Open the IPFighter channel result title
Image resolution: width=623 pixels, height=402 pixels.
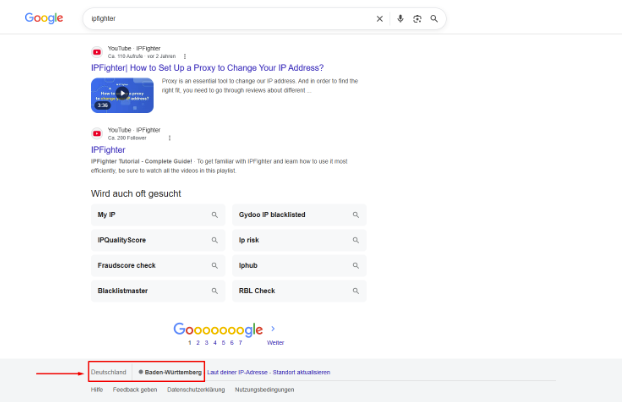(108, 150)
